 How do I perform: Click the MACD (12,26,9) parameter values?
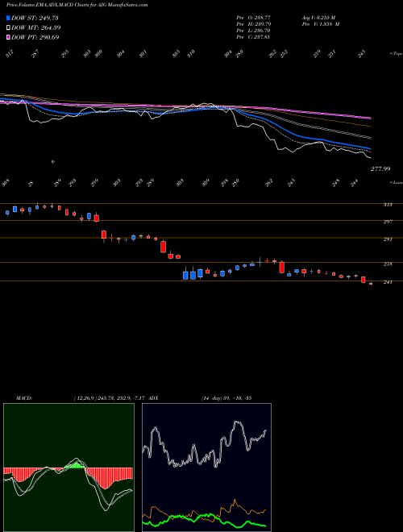point(110,398)
